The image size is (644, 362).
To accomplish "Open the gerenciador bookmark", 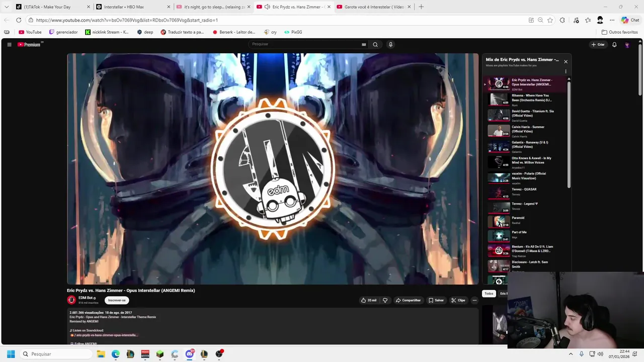I will (63, 32).
